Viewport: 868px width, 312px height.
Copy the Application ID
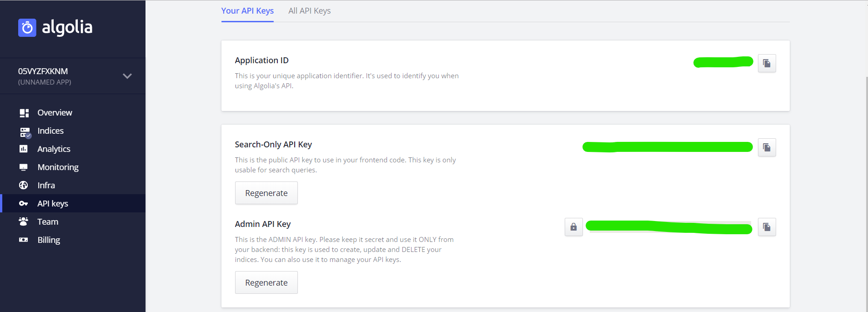(x=767, y=63)
